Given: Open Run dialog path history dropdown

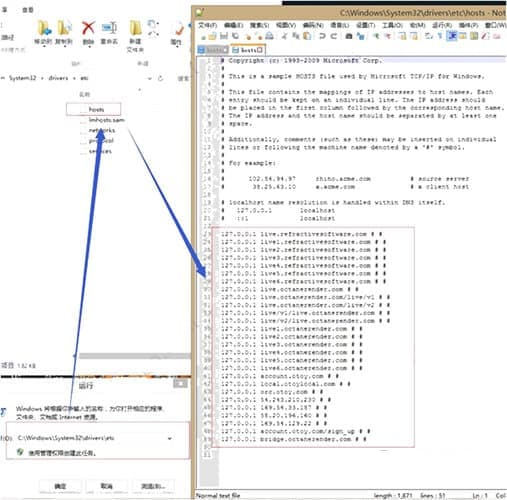Looking at the screenshot, I should point(170,438).
